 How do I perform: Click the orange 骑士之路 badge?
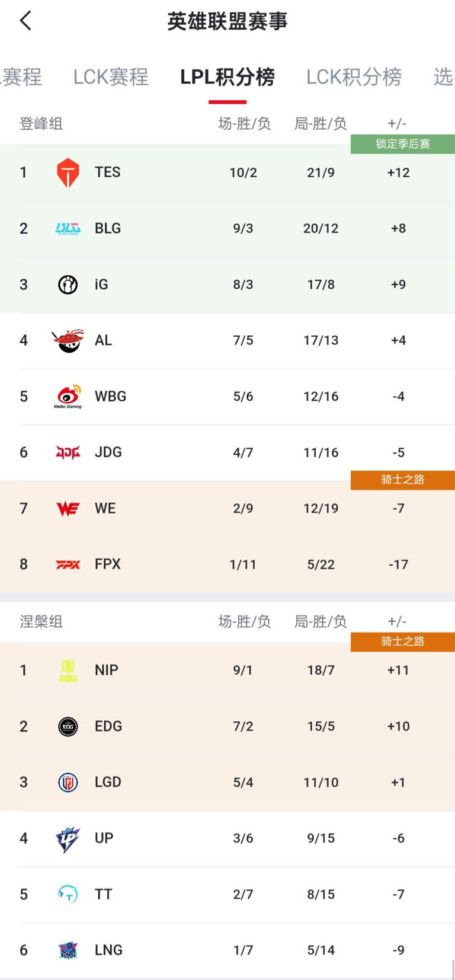tap(403, 480)
